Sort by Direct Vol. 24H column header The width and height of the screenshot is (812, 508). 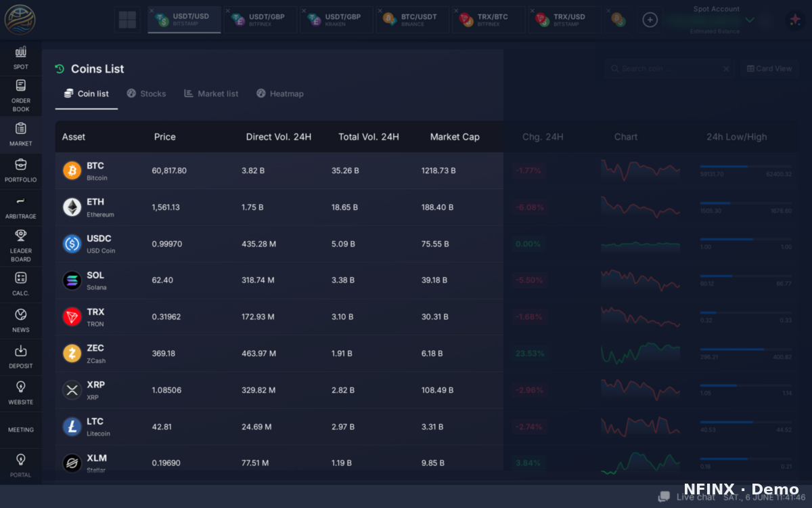(279, 137)
